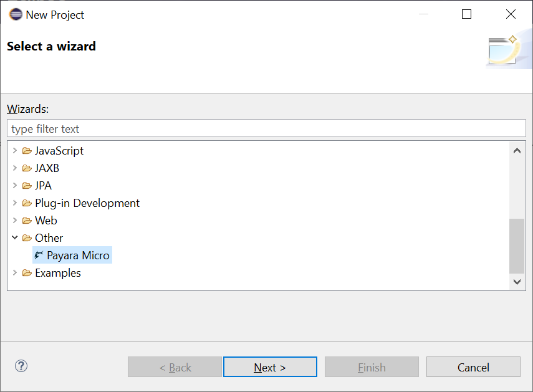Select the Payara Micro wizard item

click(x=78, y=256)
